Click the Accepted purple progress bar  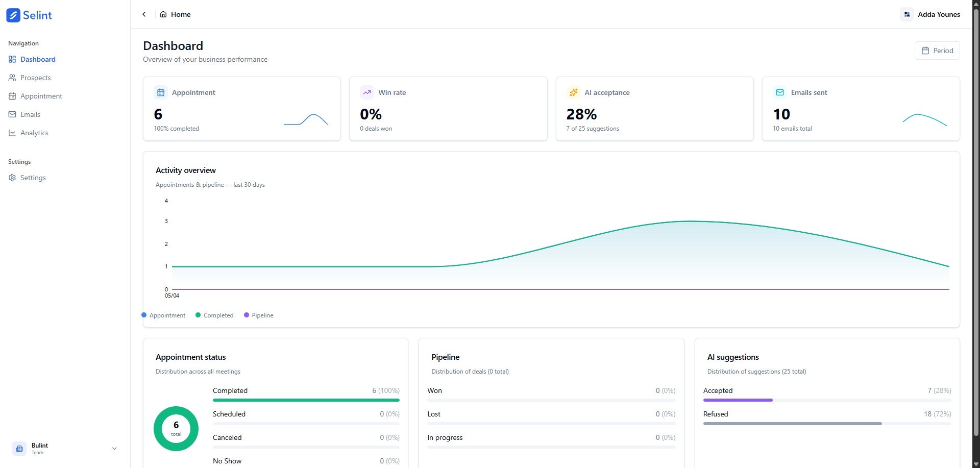[x=738, y=400]
